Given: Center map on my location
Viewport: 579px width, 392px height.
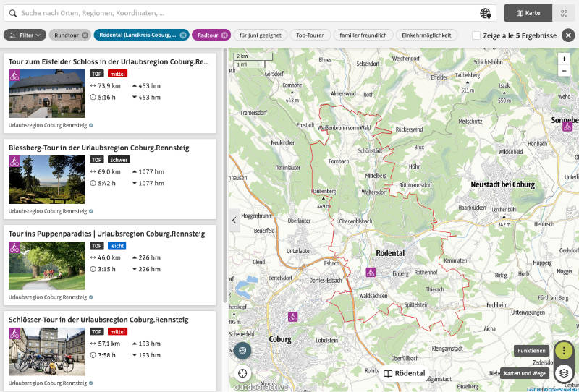Looking at the screenshot, I should click(x=242, y=373).
